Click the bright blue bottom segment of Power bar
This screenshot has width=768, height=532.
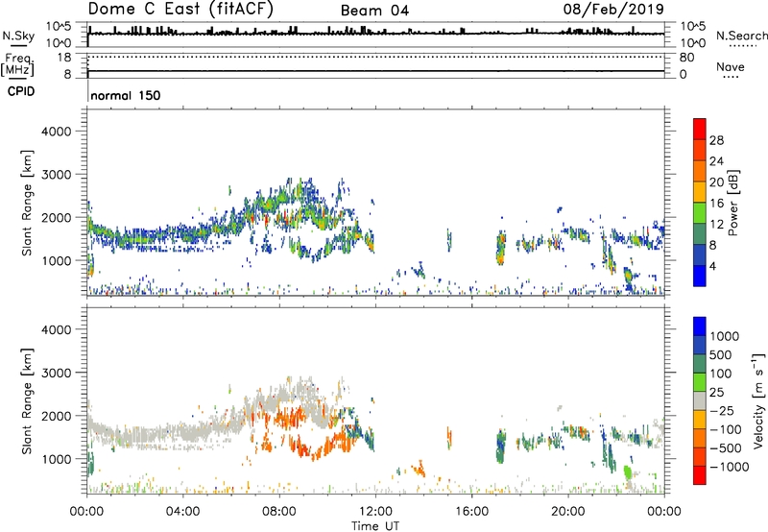point(700,276)
